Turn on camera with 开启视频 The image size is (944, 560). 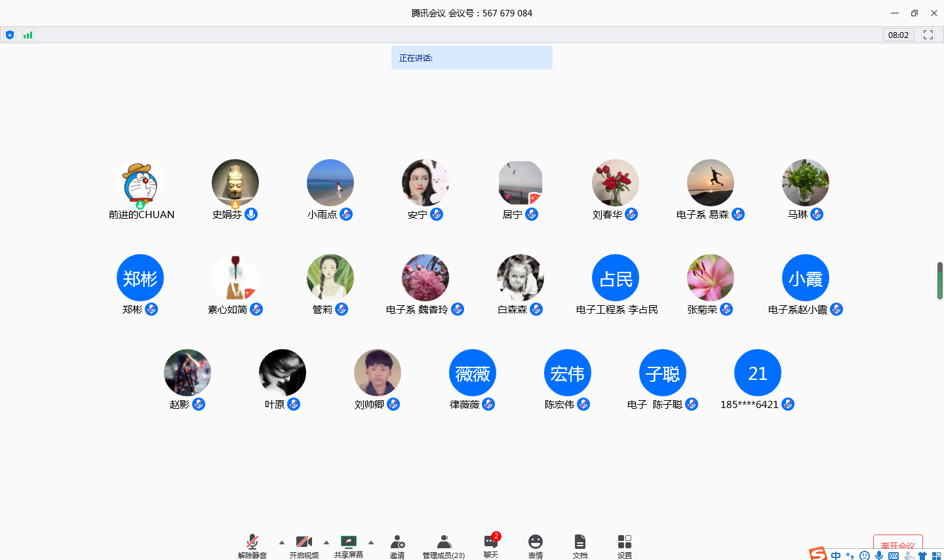(304, 545)
